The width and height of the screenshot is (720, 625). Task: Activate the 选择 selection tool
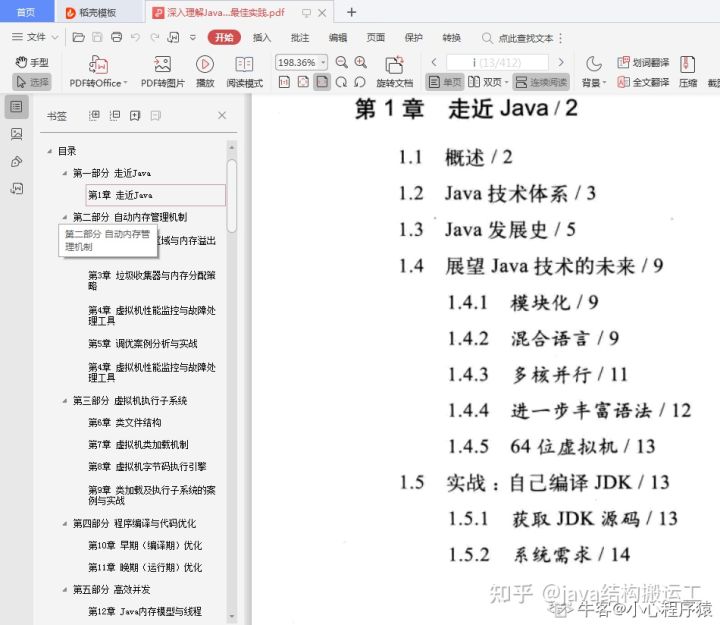[x=32, y=82]
